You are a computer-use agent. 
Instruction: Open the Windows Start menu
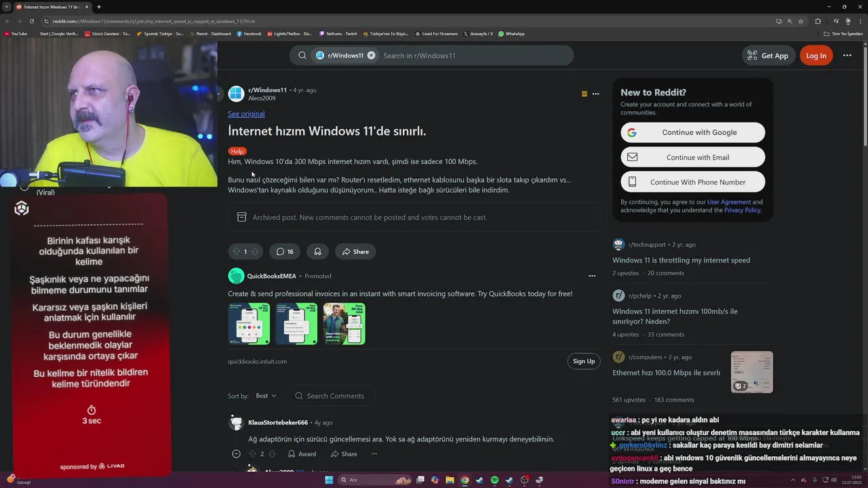(329, 480)
